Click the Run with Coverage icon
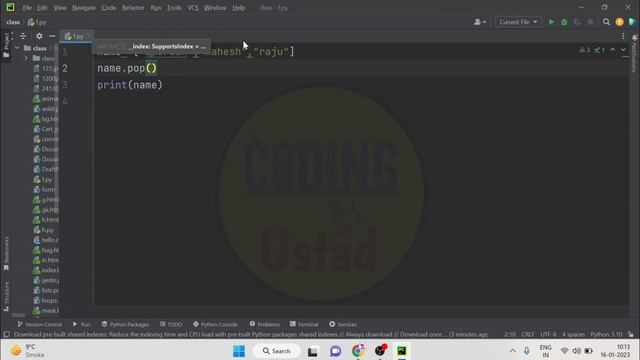Screen dimensions: 640x360 [577, 22]
